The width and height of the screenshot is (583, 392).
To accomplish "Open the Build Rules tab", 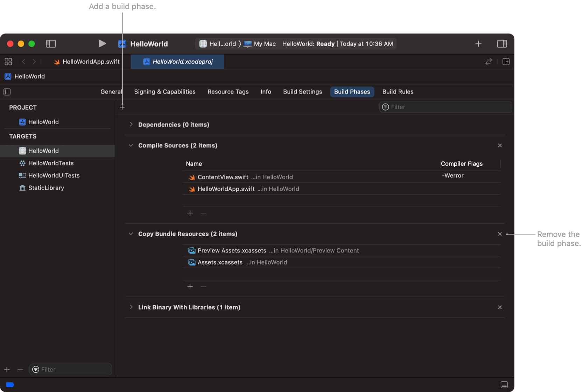I will [x=398, y=92].
